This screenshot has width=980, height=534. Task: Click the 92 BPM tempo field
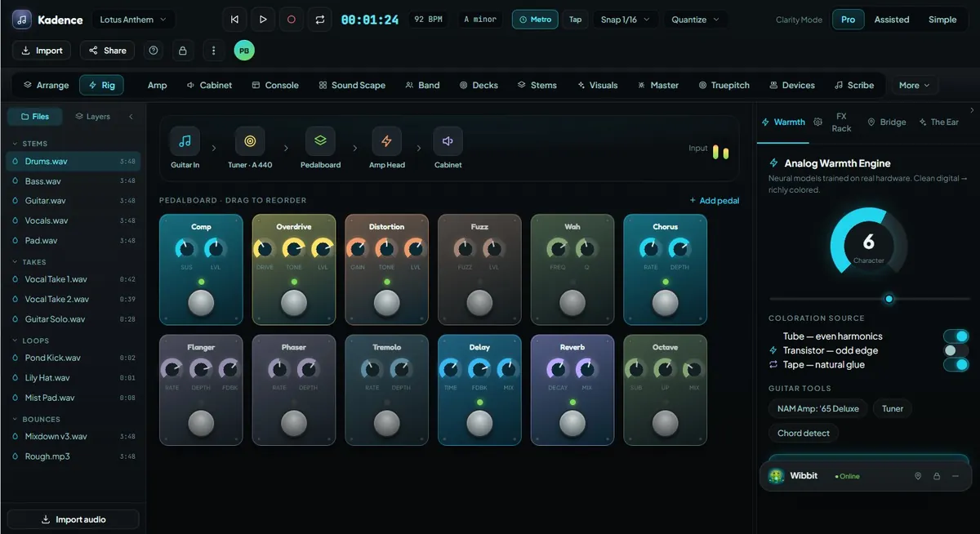click(x=427, y=19)
